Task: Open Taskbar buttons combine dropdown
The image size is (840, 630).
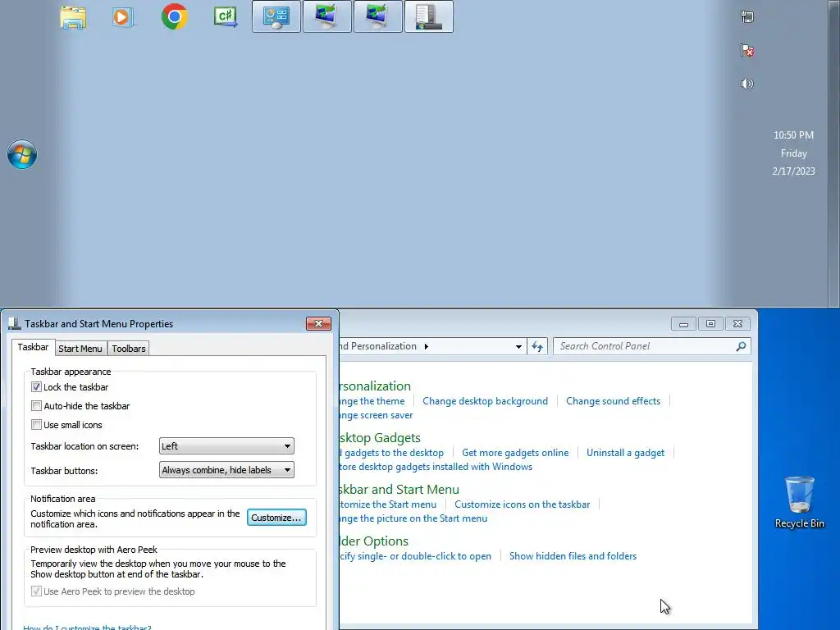Action: pyautogui.click(x=226, y=470)
